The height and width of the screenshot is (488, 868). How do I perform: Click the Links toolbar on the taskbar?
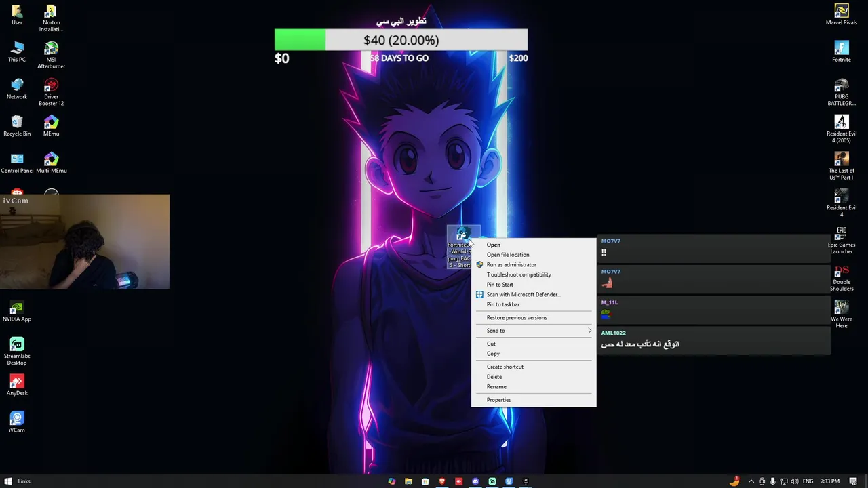[24, 481]
